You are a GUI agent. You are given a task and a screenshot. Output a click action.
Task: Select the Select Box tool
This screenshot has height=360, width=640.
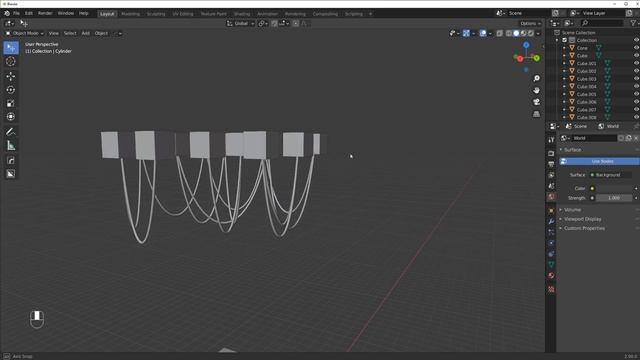(x=11, y=48)
